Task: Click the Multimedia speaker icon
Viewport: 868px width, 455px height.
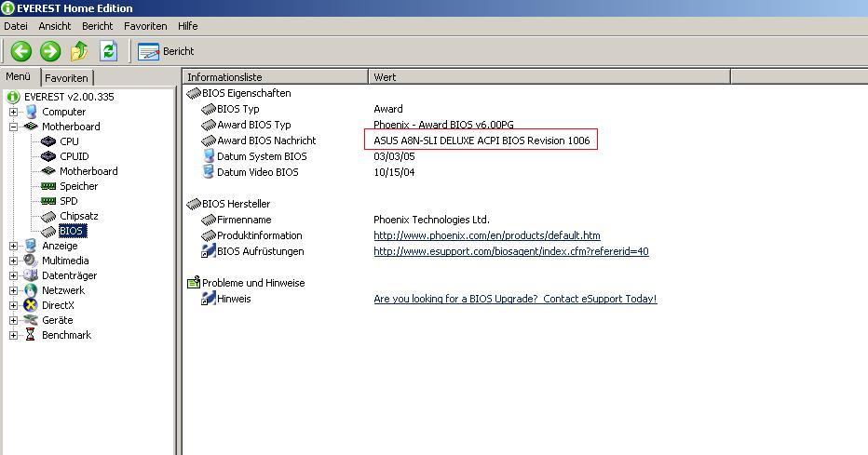Action: [x=31, y=261]
